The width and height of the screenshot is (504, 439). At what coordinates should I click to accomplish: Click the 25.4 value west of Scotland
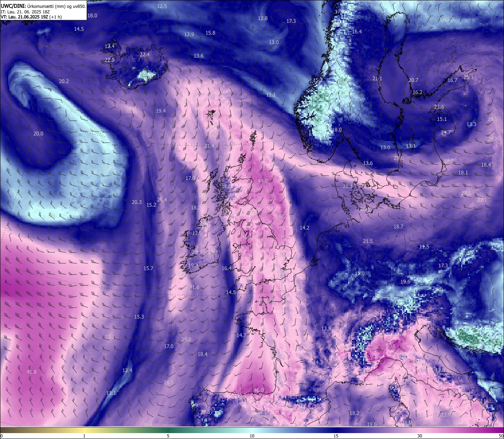pos(162,200)
